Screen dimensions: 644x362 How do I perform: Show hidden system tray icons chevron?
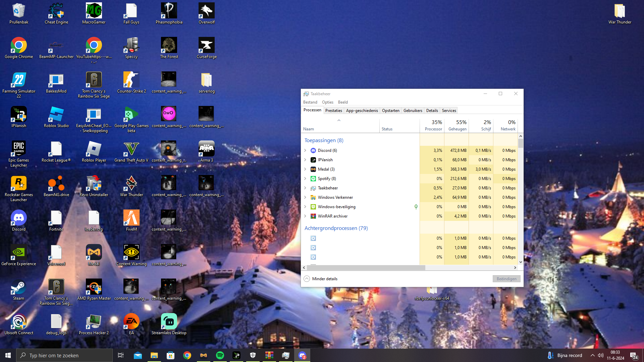point(592,355)
